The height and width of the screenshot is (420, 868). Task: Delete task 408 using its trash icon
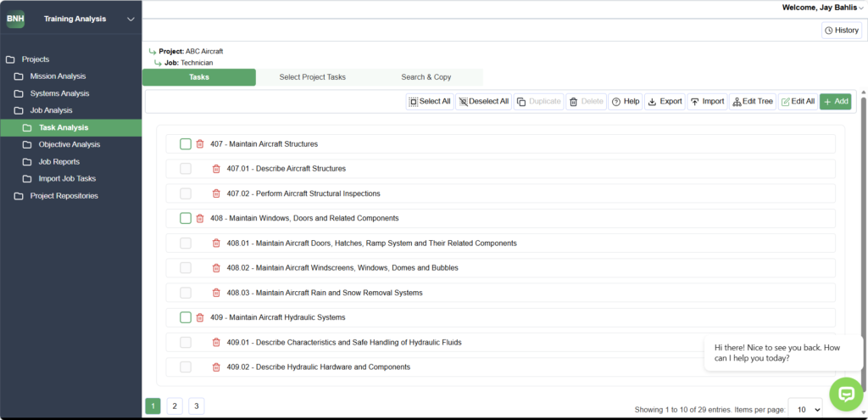point(200,218)
